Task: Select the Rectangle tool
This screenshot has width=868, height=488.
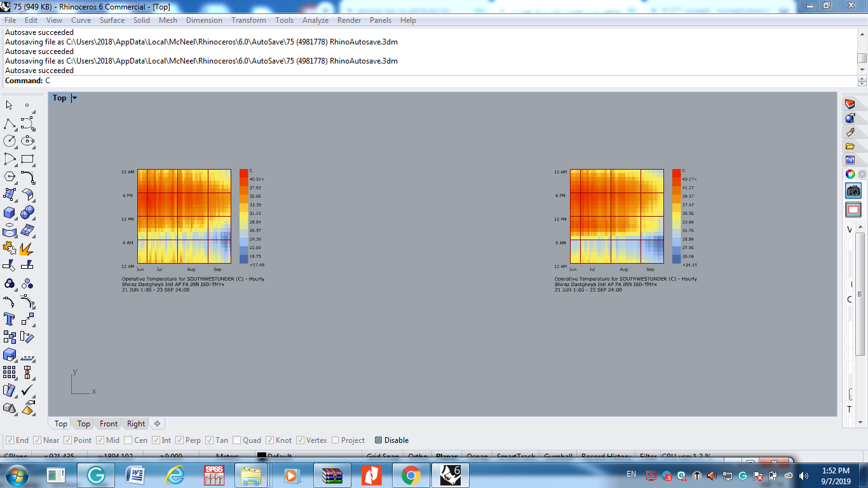Action: point(27,159)
